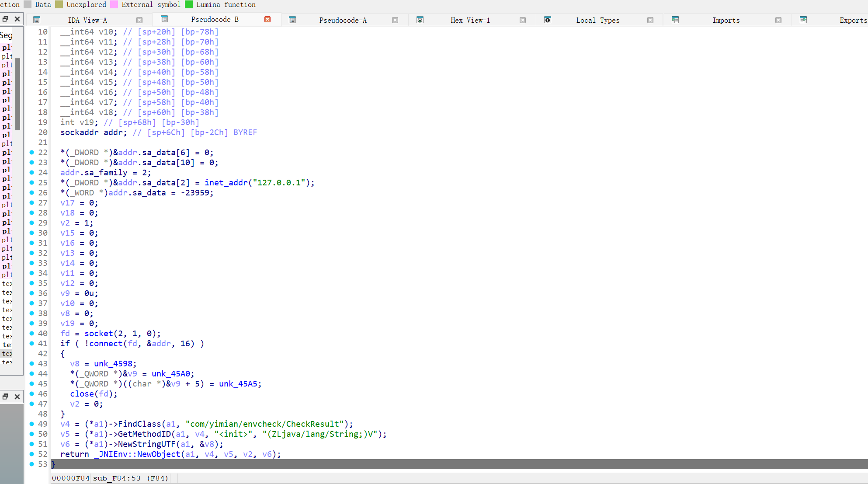Toggle breakpoint dot on line 40
The width and height of the screenshot is (868, 484).
pos(32,333)
